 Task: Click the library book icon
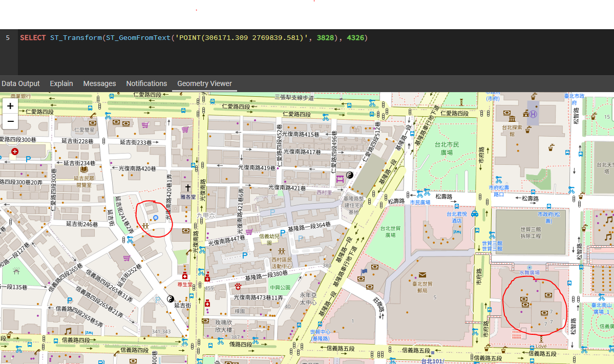tap(84, 168)
